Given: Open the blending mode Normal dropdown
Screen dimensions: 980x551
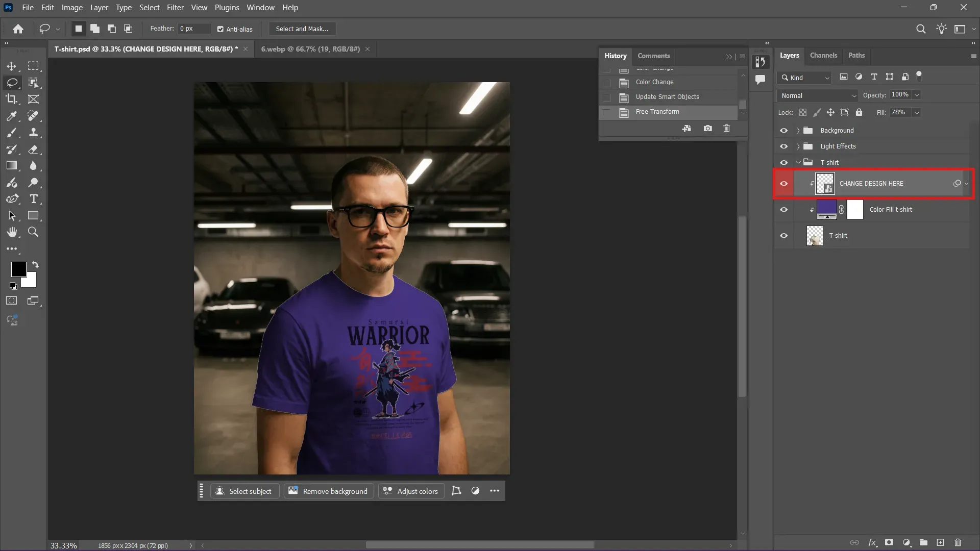Looking at the screenshot, I should (x=816, y=95).
